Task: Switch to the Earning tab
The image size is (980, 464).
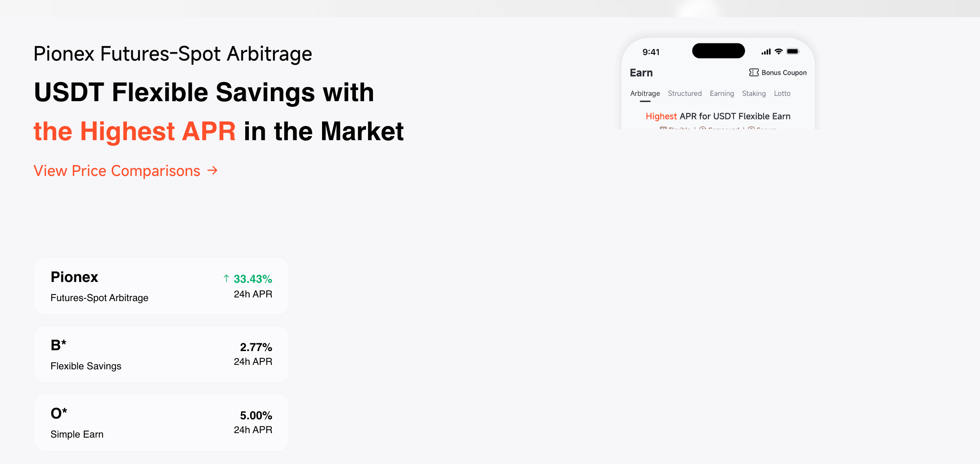Action: [722, 93]
